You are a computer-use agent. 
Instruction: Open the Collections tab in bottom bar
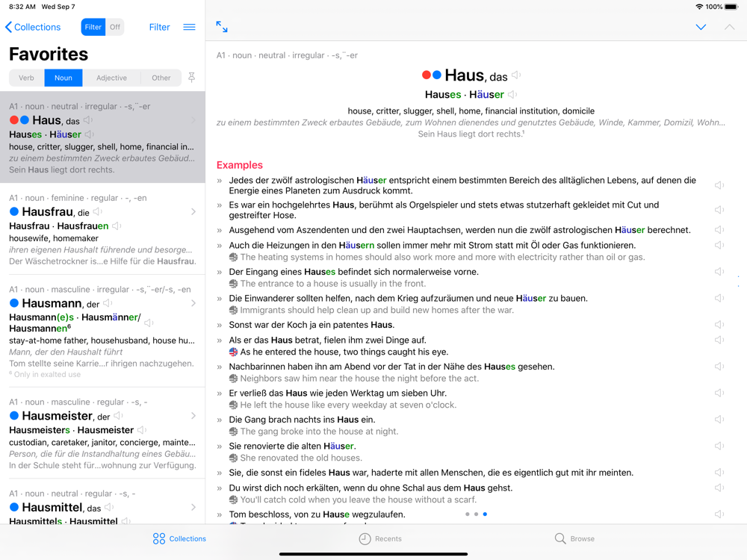179,538
